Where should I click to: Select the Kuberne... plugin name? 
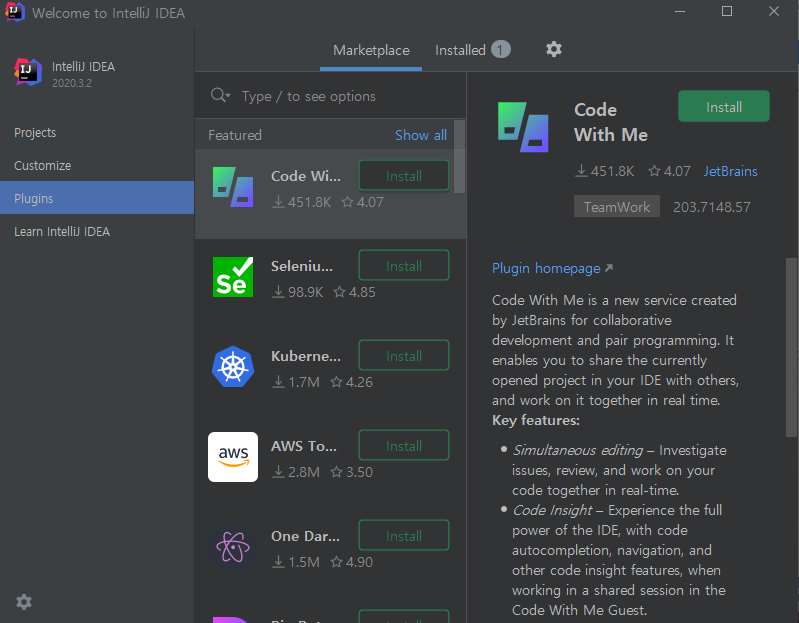(x=306, y=356)
